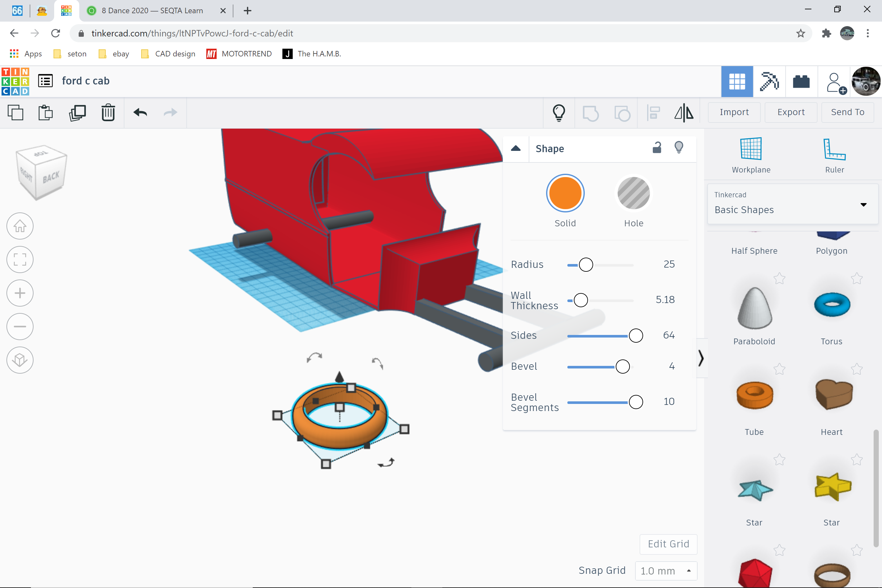Adjust the Sides slider handle

[x=636, y=335]
